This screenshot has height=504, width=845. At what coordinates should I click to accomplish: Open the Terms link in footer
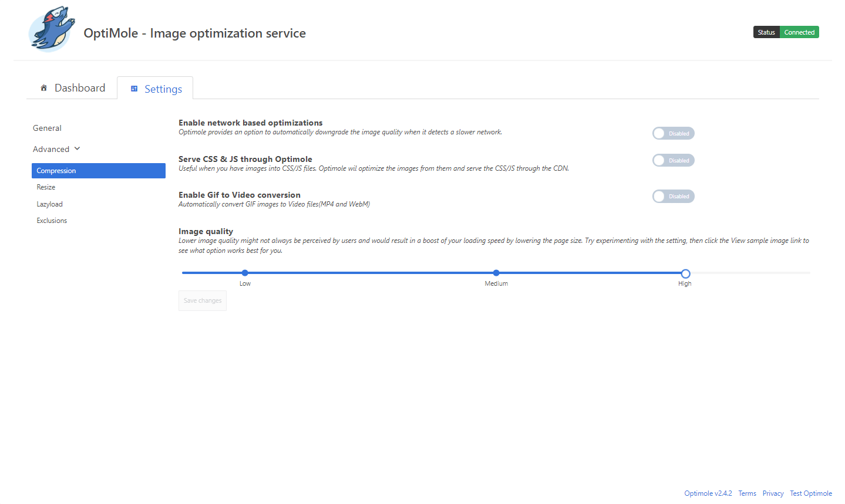point(747,493)
